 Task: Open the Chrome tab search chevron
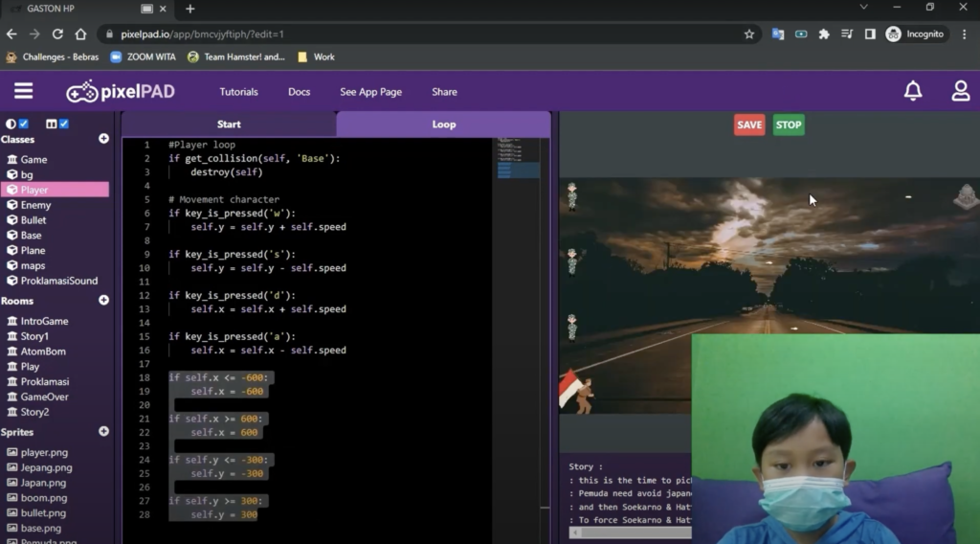(x=863, y=8)
